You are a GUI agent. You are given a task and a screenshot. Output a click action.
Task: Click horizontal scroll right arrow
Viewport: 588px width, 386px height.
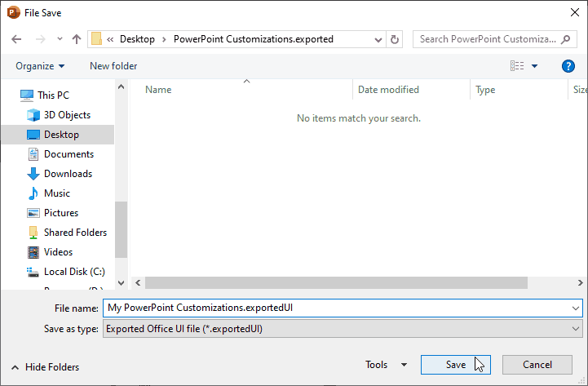(580, 283)
